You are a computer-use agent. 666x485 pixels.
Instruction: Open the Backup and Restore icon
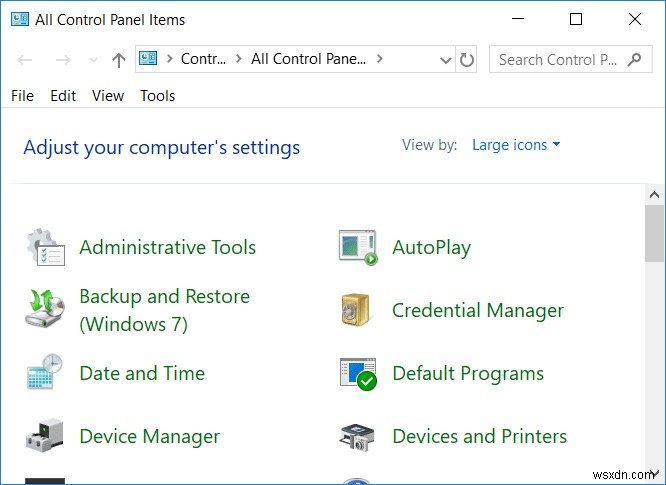point(45,310)
